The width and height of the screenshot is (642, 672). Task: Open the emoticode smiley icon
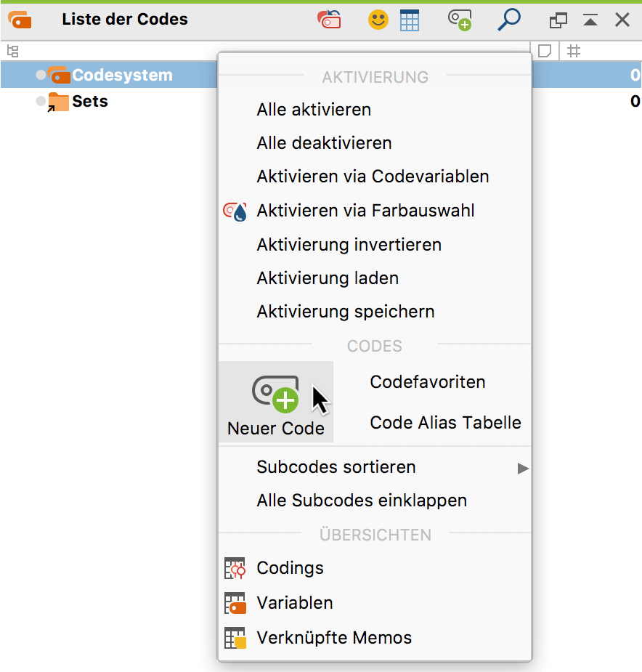pos(378,20)
